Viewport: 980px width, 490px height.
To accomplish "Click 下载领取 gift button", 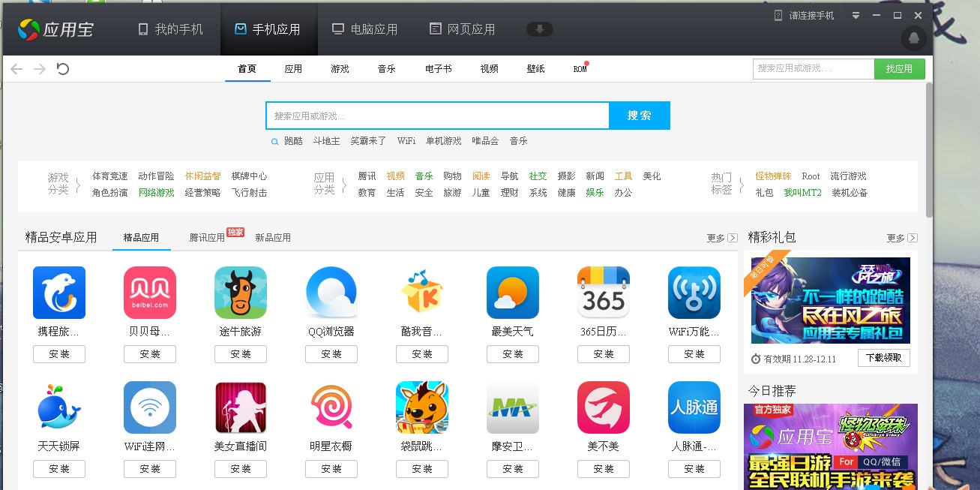I will click(884, 358).
